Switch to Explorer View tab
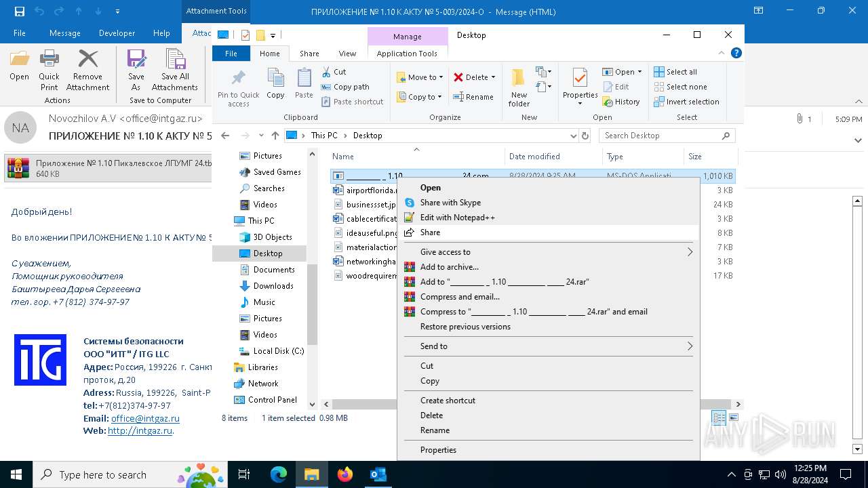 click(347, 54)
